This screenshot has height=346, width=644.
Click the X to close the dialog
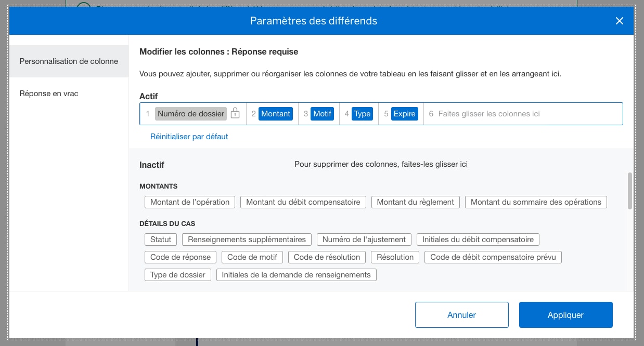619,21
